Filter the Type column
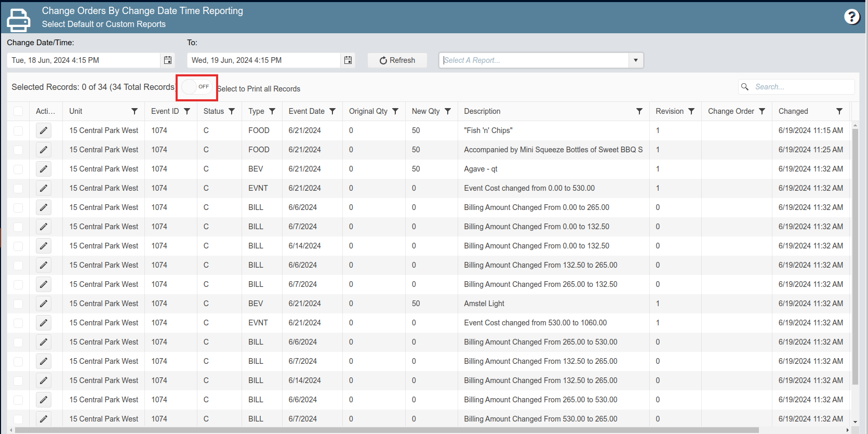 coord(272,111)
